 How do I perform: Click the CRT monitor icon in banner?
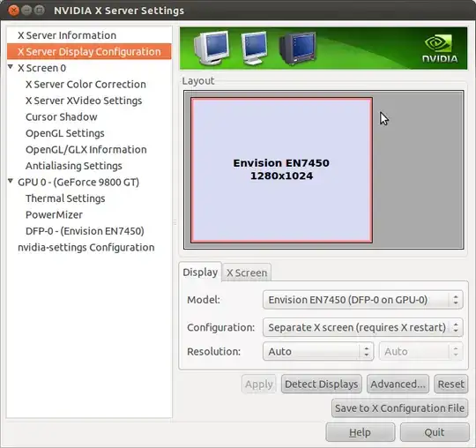pos(212,48)
